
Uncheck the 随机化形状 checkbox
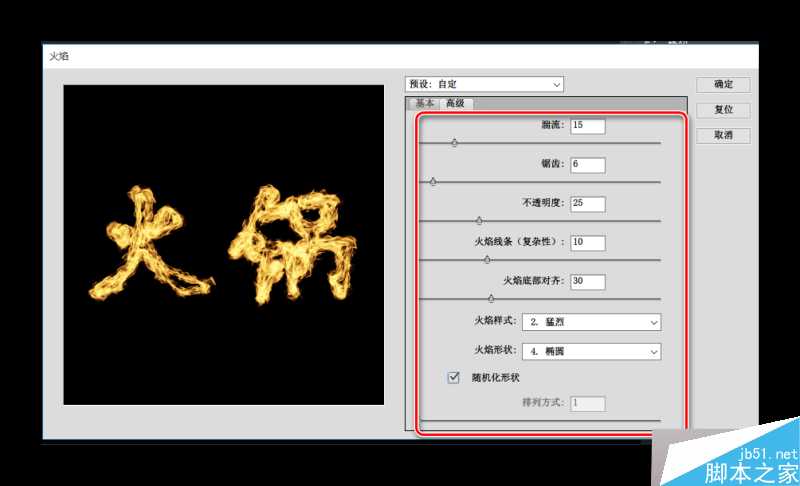pyautogui.click(x=454, y=378)
